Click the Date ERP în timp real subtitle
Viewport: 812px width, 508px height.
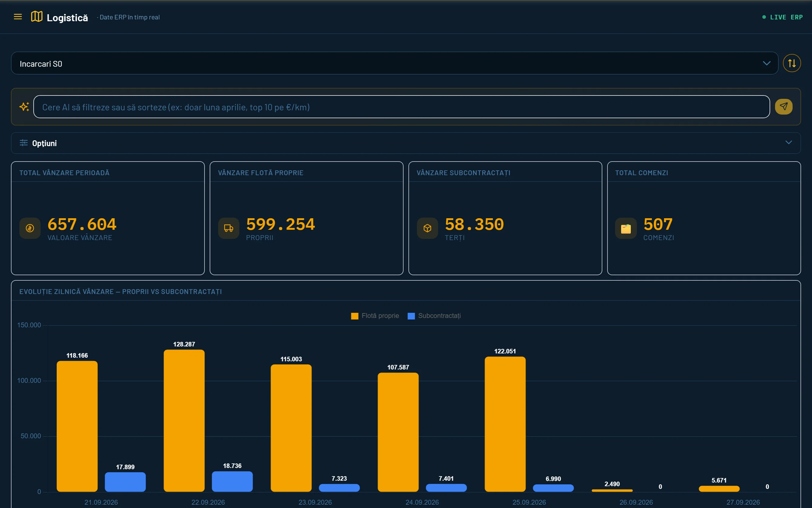coord(130,17)
